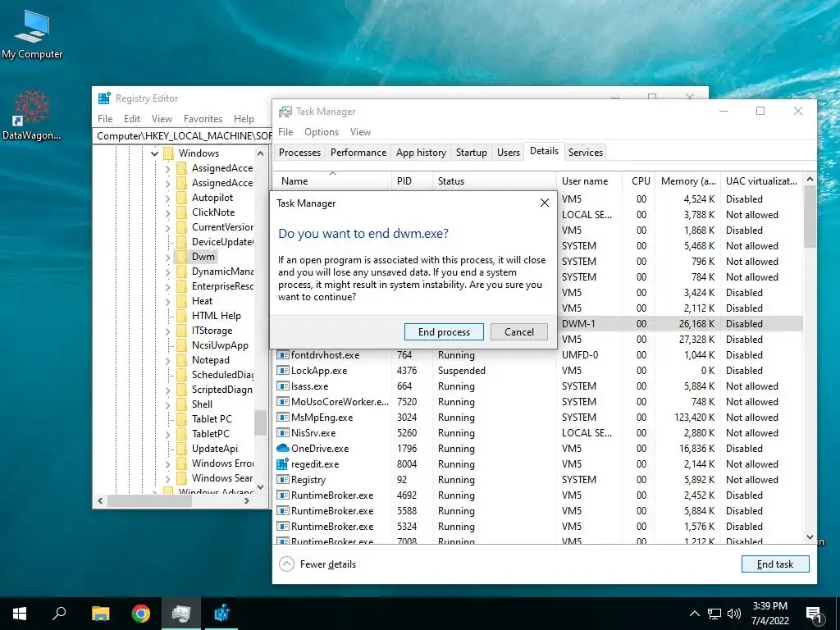Open Registry Editor Edit menu
The width and height of the screenshot is (840, 630).
click(x=132, y=119)
